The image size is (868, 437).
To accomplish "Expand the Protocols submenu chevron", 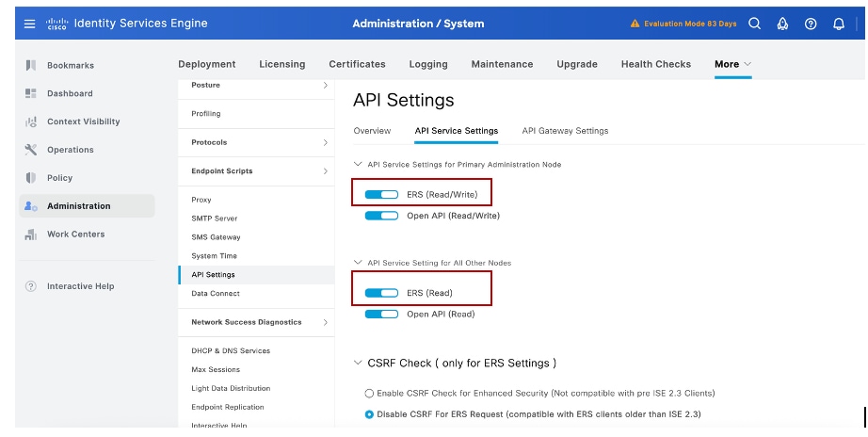I will (x=325, y=143).
